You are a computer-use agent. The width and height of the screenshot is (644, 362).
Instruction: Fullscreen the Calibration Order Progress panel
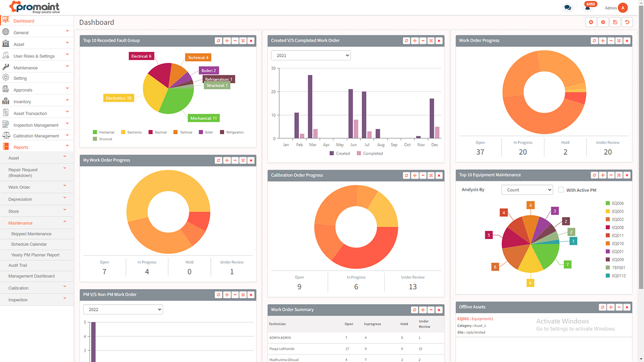pyautogui.click(x=431, y=175)
